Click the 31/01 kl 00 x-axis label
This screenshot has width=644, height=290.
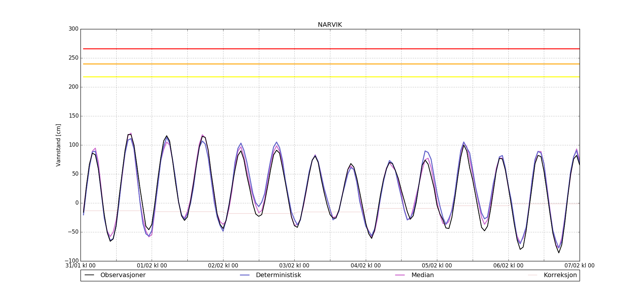80,266
